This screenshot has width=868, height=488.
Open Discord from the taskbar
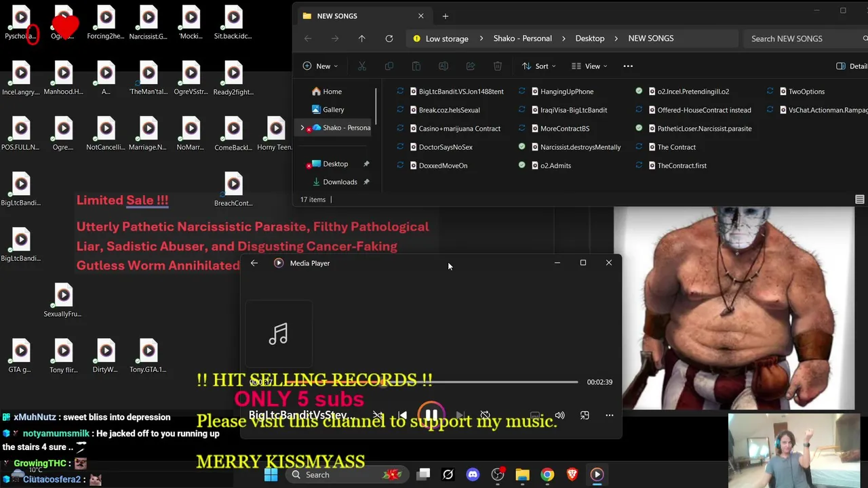tap(473, 474)
